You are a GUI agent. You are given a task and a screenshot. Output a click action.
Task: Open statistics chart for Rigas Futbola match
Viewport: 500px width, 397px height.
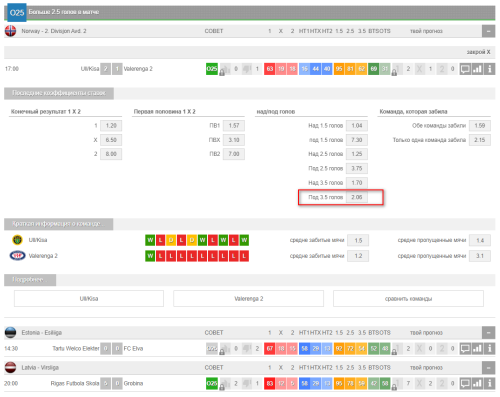coord(477,383)
